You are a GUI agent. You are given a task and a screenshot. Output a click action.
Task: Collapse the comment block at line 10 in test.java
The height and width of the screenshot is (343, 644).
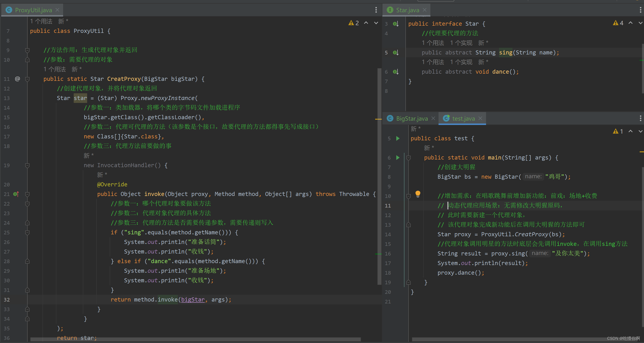(x=409, y=196)
